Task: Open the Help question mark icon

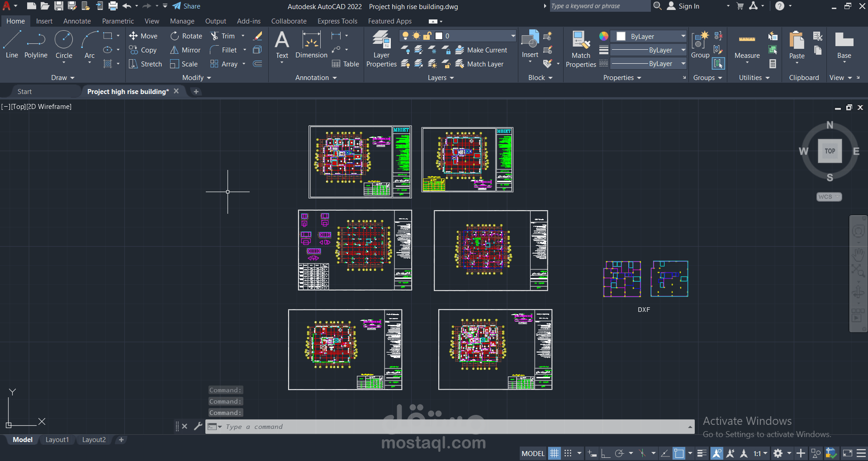Action: click(x=780, y=6)
